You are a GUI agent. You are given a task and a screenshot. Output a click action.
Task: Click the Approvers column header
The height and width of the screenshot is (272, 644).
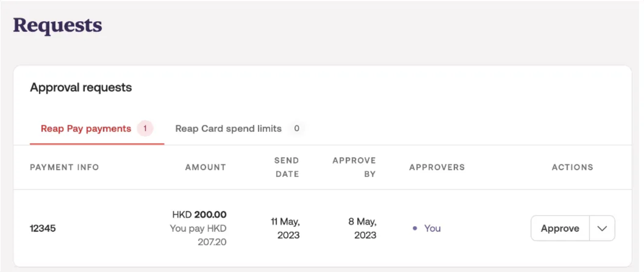coord(437,167)
